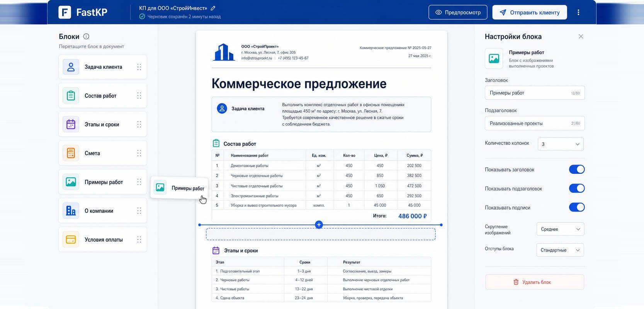Grab drag handle of Смета block
Image resolution: width=644 pixels, height=309 pixels.
tap(139, 153)
